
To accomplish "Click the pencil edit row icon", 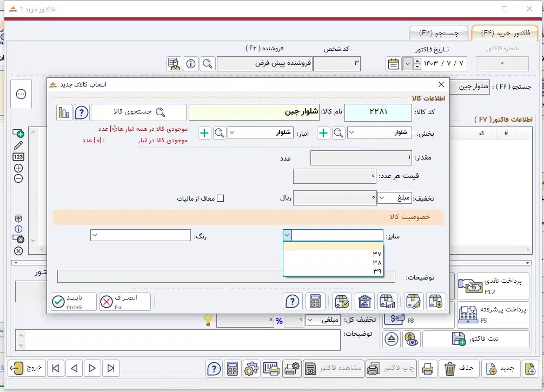I will click(x=18, y=145).
